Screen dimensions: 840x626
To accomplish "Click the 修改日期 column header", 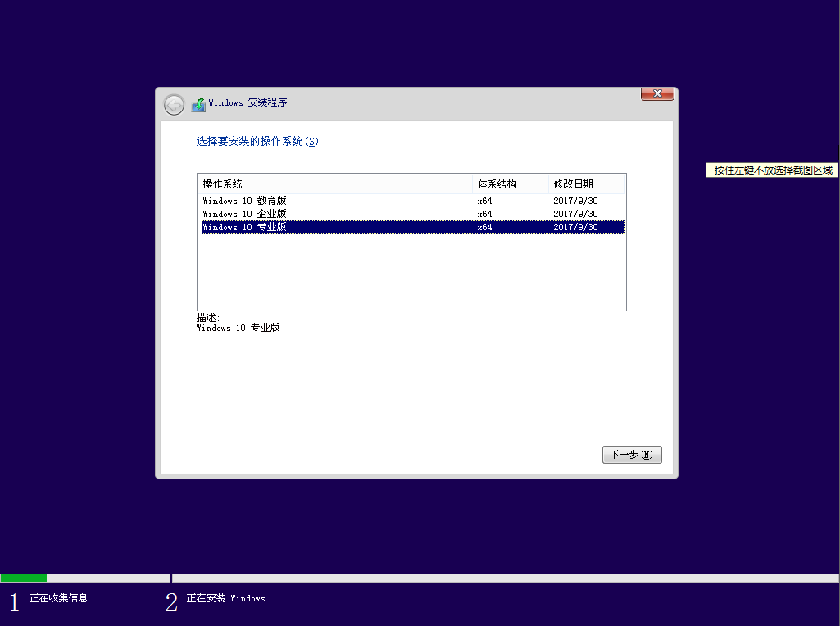I will 587,184.
